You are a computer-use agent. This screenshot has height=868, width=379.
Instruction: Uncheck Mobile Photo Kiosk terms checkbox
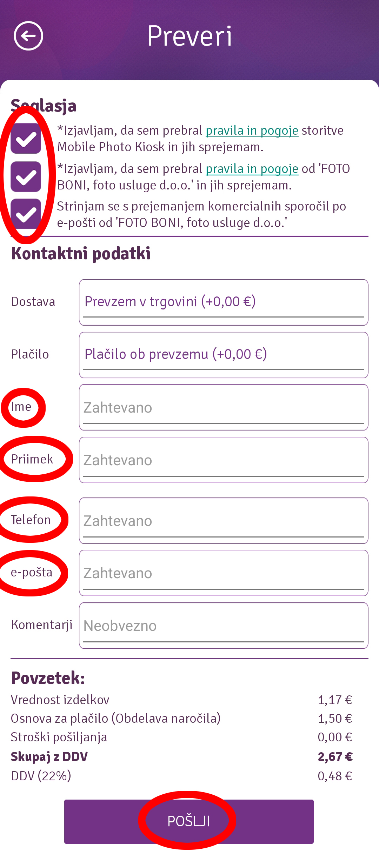[26, 139]
